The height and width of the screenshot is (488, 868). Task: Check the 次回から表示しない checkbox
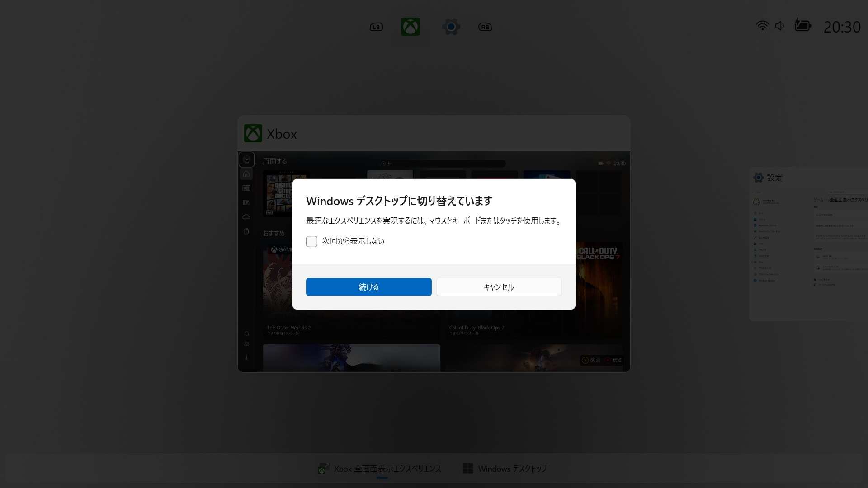click(311, 241)
